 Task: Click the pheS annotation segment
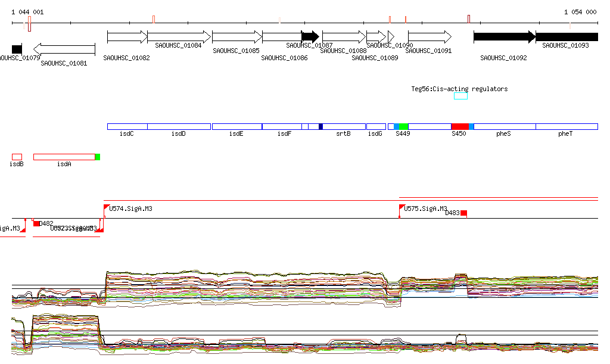[504, 126]
